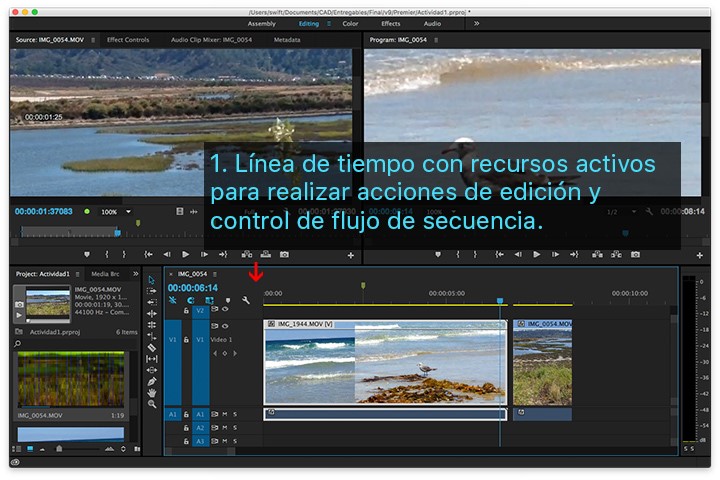Open Source IMG_0054.MOV panel menu
The image size is (720, 480).
[x=93, y=40]
